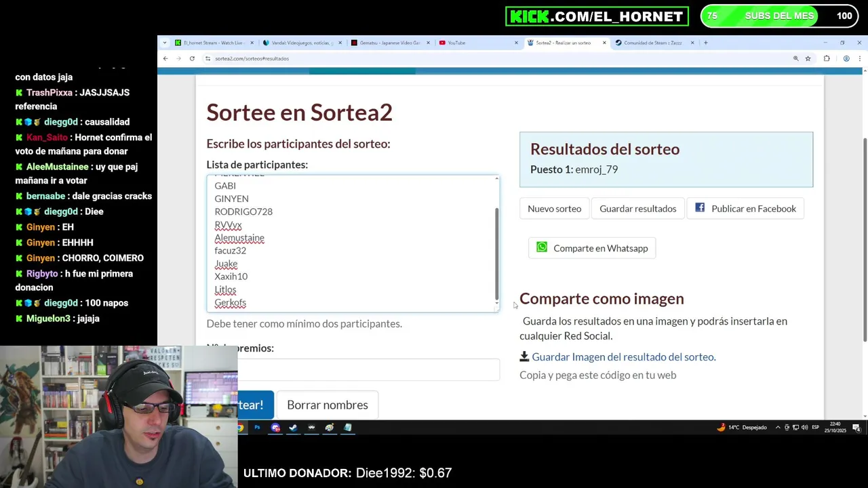Click chat username TrashPixxa
The image size is (868, 488).
(x=49, y=93)
